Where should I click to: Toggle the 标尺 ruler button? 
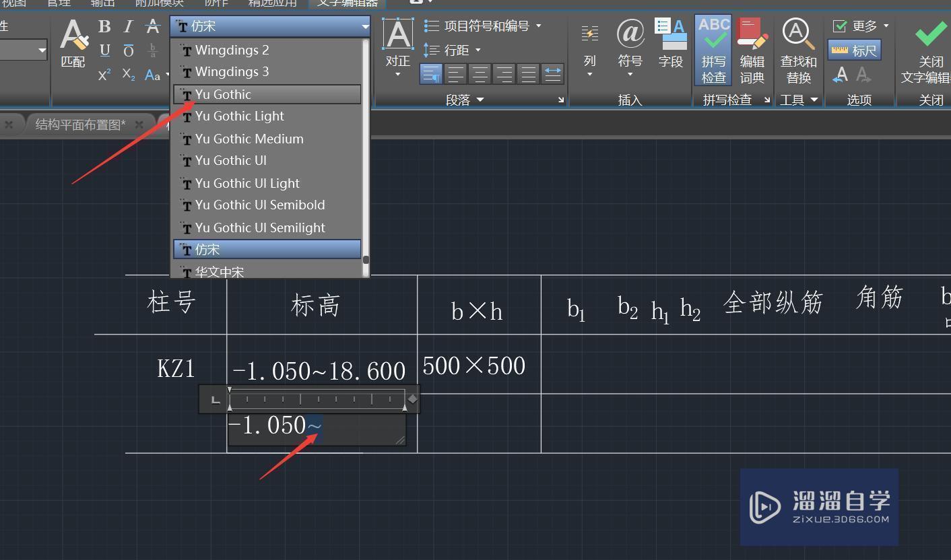click(854, 50)
